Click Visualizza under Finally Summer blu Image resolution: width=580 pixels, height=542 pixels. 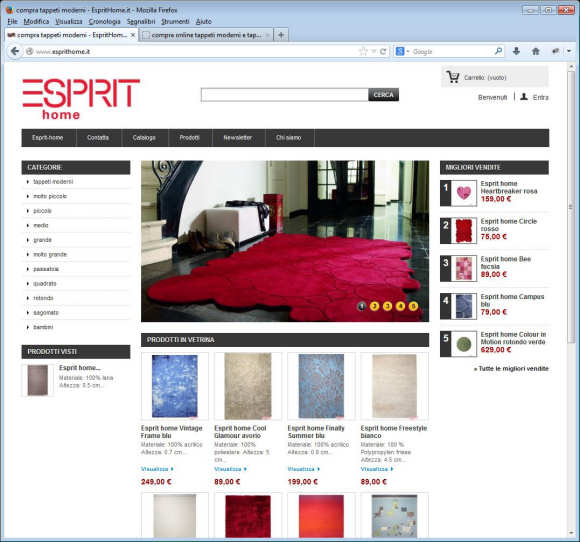point(304,469)
